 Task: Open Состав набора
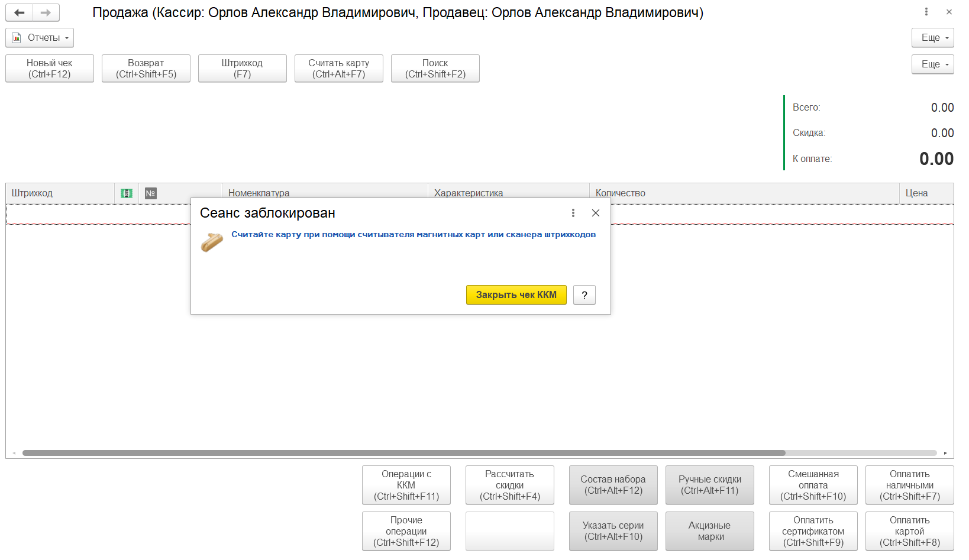click(613, 485)
